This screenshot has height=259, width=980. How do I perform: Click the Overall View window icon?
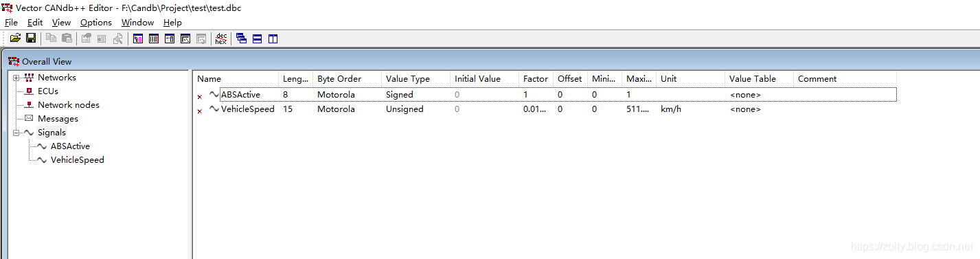point(14,61)
